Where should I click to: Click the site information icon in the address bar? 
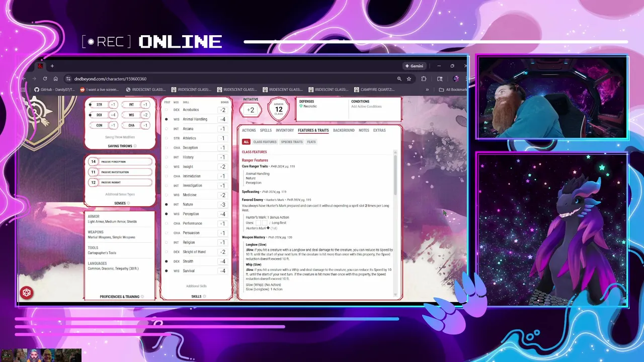pos(68,79)
